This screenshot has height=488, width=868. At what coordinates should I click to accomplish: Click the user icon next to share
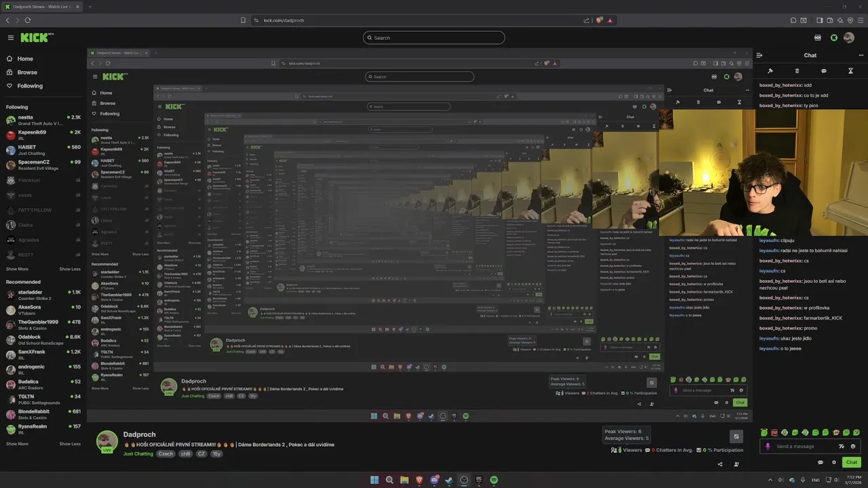point(736,464)
